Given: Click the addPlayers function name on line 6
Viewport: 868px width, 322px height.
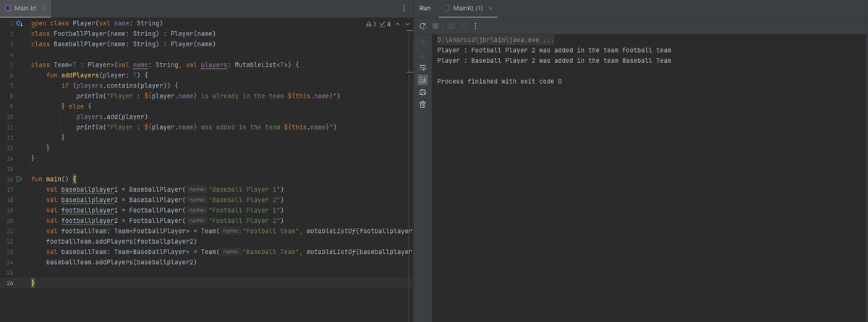Looking at the screenshot, I should click(81, 75).
